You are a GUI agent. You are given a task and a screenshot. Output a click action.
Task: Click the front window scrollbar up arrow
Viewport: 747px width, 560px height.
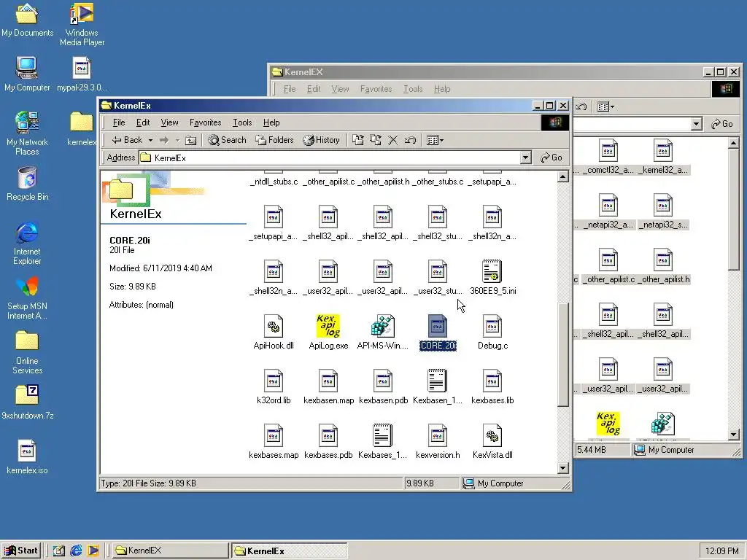(x=562, y=177)
